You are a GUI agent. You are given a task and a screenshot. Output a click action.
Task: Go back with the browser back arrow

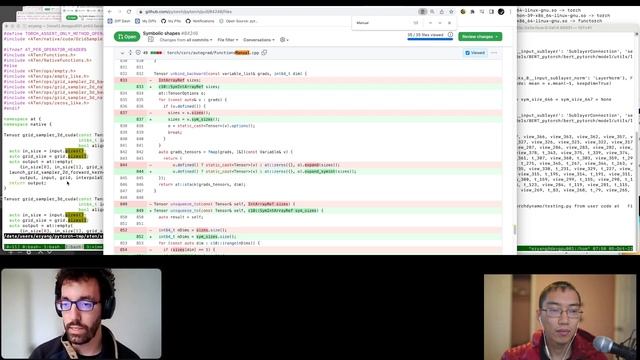110,12
